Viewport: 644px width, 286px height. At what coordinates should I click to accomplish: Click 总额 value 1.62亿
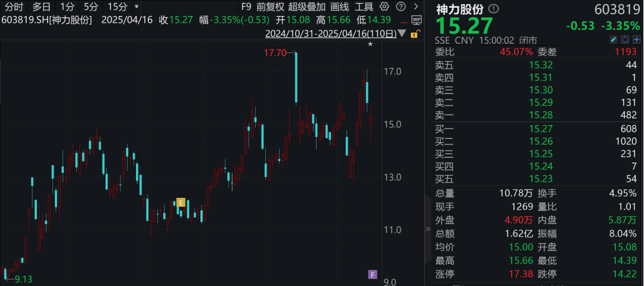pyautogui.click(x=519, y=234)
